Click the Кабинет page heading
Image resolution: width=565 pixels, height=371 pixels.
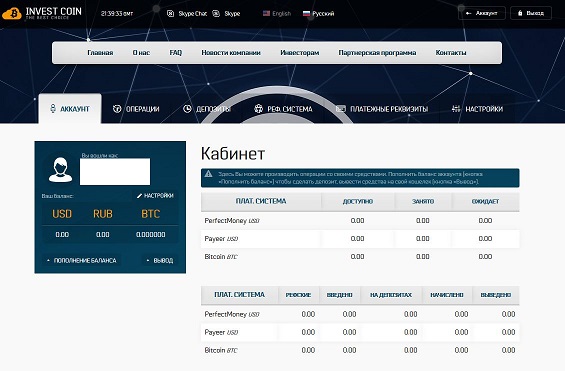[x=233, y=154]
